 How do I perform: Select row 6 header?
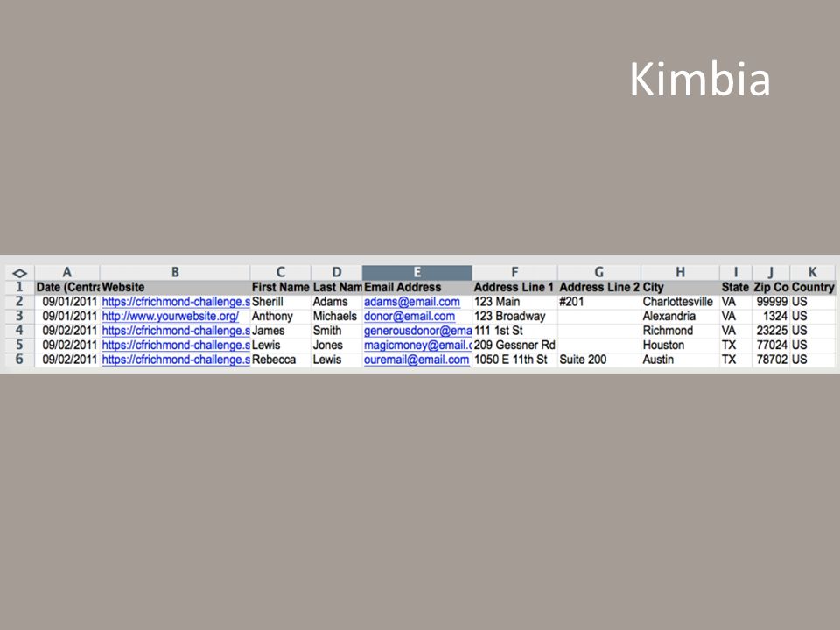coord(20,360)
